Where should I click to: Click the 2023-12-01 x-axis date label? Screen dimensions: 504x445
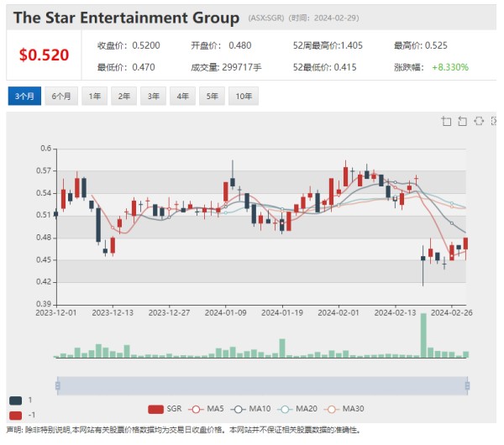(x=56, y=312)
